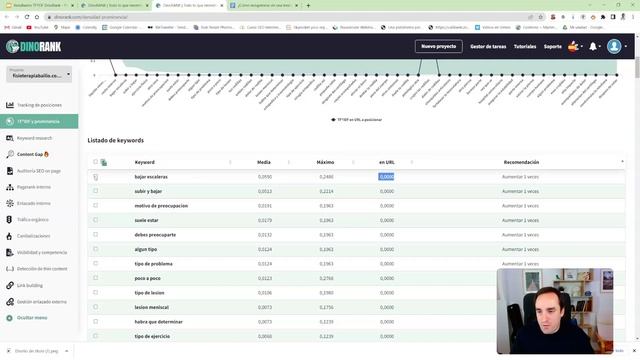This screenshot has width=640, height=360.
Task: Click the browser home button
Action: coord(37,17)
